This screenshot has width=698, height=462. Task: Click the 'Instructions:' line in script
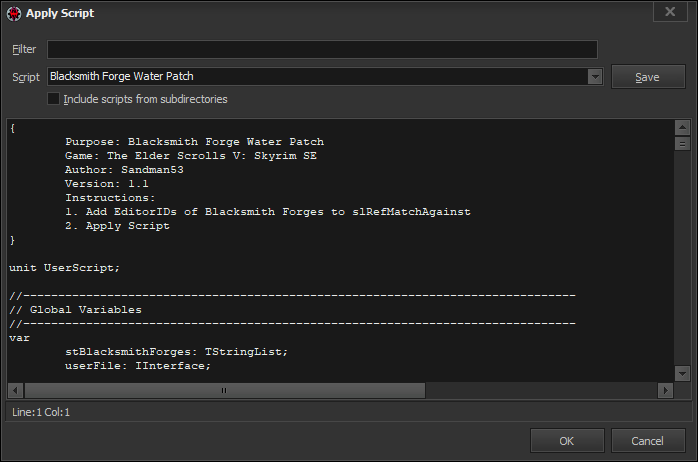click(110, 198)
